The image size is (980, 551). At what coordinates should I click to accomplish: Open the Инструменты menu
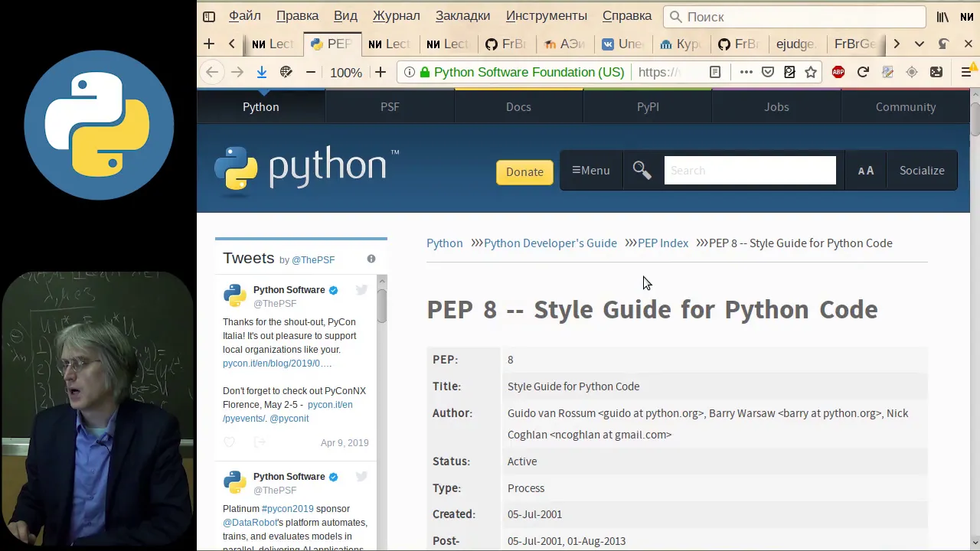click(x=547, y=15)
